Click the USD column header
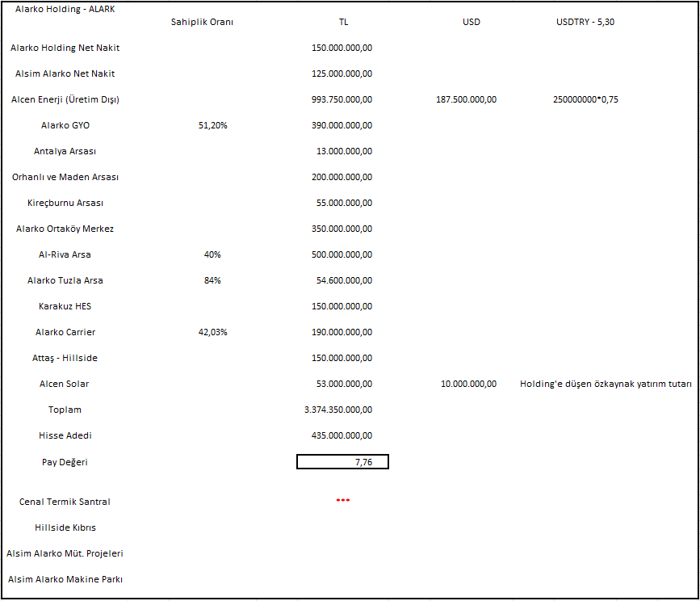This screenshot has width=700, height=601. click(471, 22)
